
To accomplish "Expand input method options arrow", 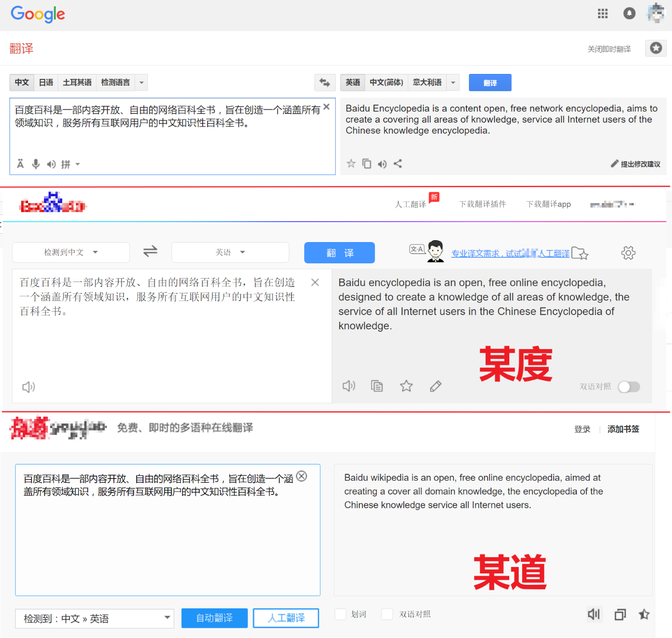I will 78,164.
